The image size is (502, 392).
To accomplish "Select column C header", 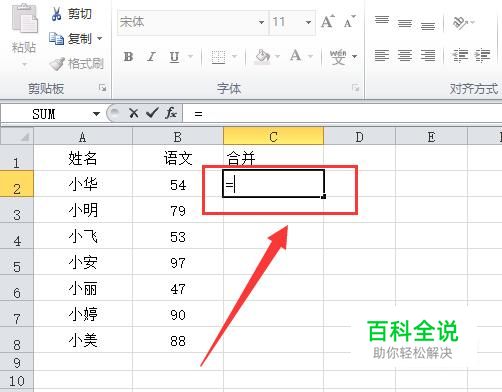I will [x=273, y=136].
